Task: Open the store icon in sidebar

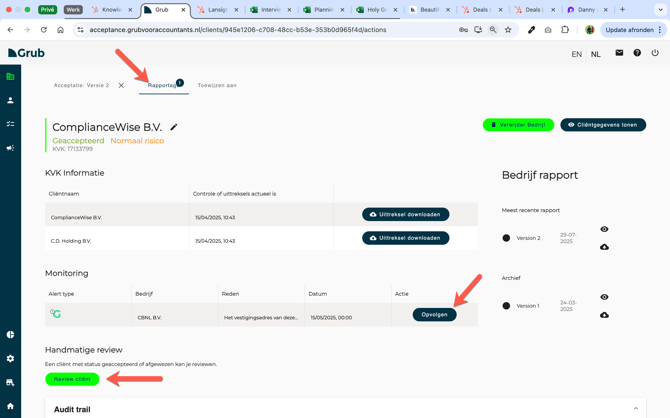Action: tap(10, 383)
